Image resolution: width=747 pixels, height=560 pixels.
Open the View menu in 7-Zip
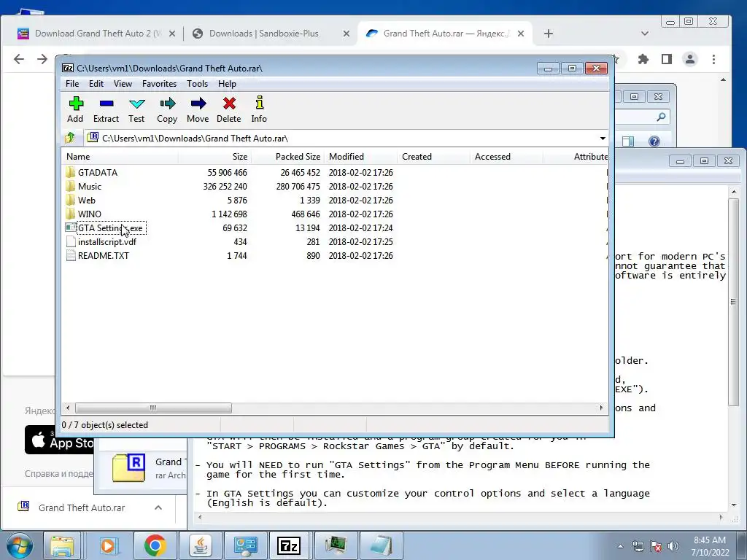[123, 84]
